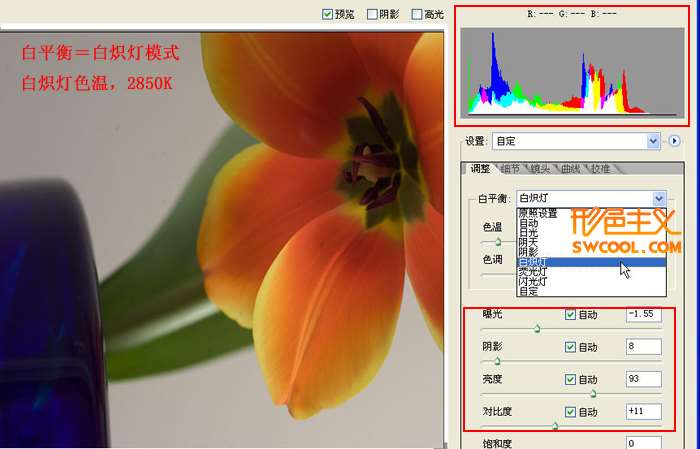Viewport: 700px width, 449px height.
Task: Click the 亮度 brightness slider handle
Action: [x=593, y=394]
